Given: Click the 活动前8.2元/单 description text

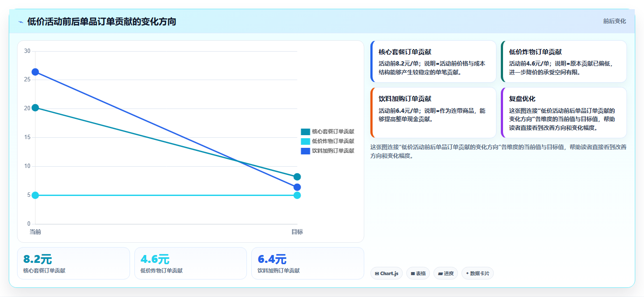Looking at the screenshot, I should [x=432, y=68].
